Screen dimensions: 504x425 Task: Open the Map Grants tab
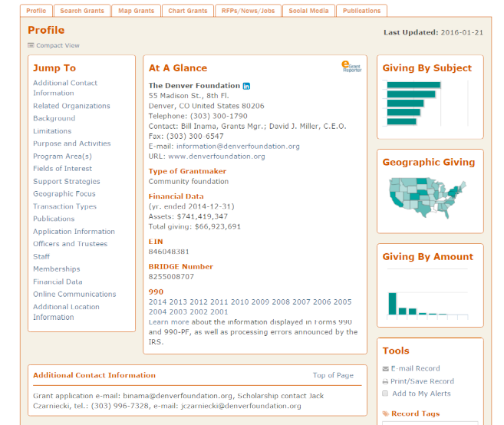point(136,11)
